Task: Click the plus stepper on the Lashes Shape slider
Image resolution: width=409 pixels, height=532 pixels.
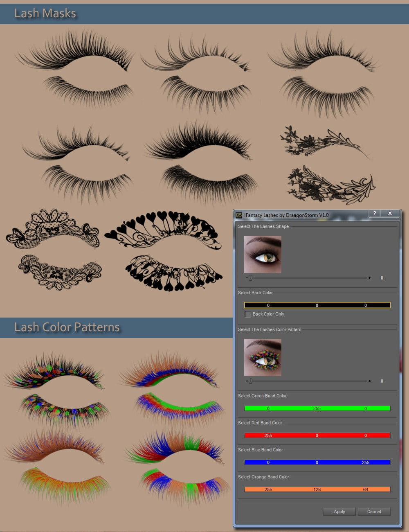Action: 370,278
